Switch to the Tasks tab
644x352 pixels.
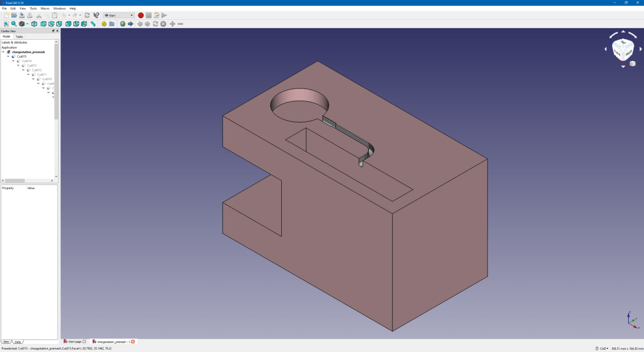(19, 36)
